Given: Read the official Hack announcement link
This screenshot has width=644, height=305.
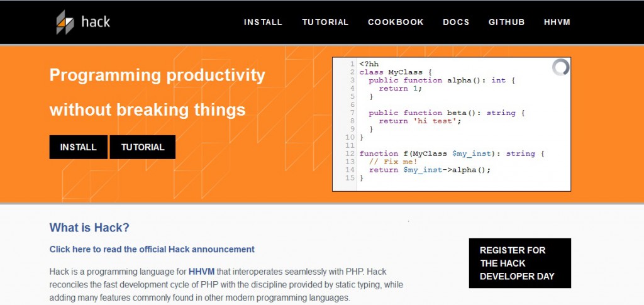Looking at the screenshot, I should coord(152,249).
